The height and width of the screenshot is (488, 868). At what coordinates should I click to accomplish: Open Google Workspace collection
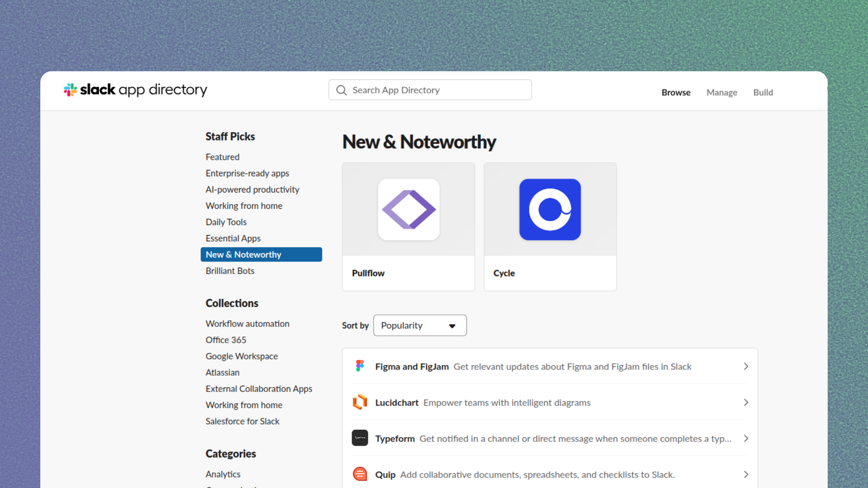[241, 356]
